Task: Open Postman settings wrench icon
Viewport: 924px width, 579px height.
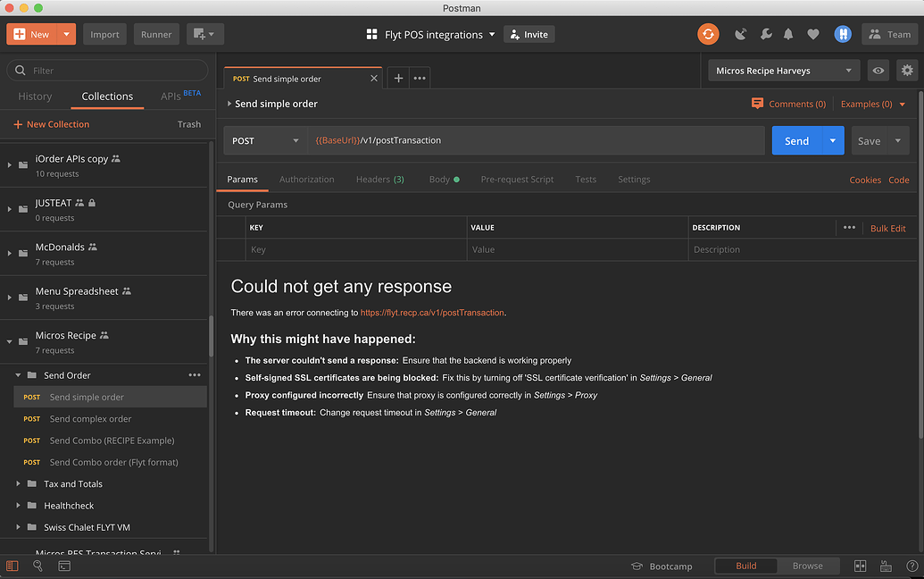Action: point(765,33)
